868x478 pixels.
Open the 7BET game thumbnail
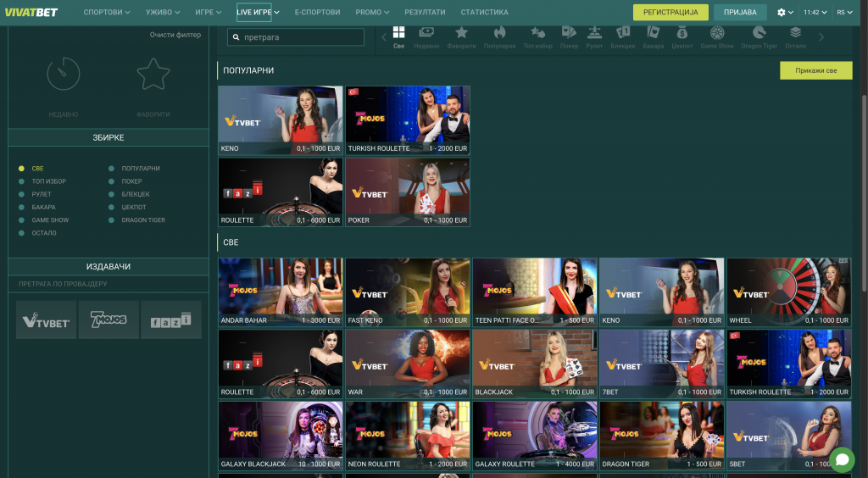tap(661, 364)
